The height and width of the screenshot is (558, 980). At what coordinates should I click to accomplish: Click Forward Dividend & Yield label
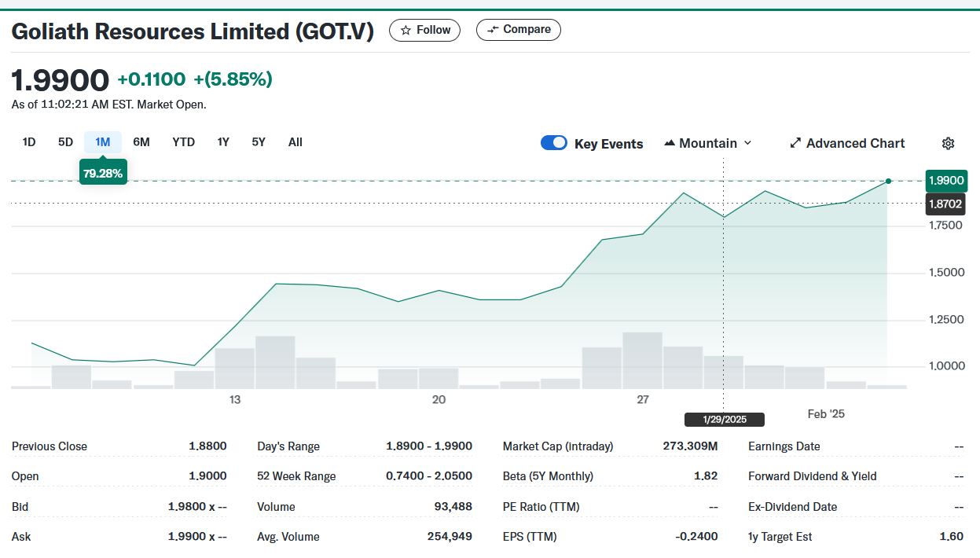point(813,476)
